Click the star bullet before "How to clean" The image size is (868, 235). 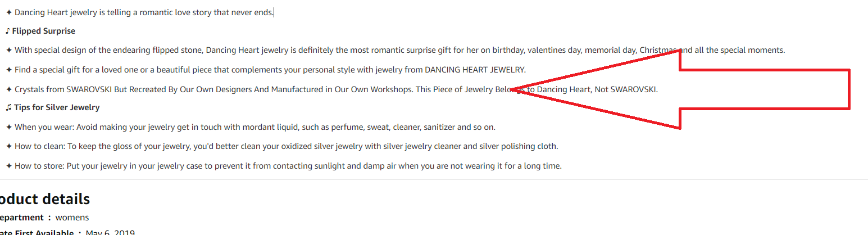[8, 146]
